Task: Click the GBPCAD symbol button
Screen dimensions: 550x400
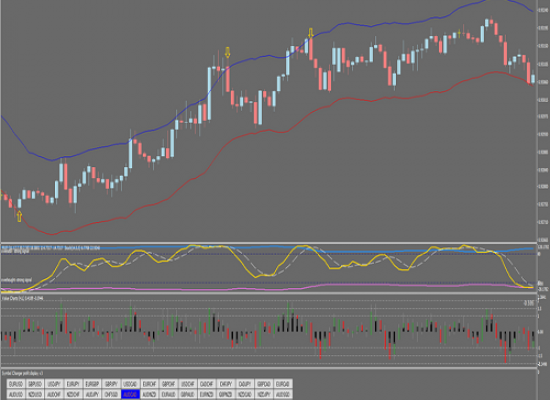Action: pyautogui.click(x=264, y=384)
